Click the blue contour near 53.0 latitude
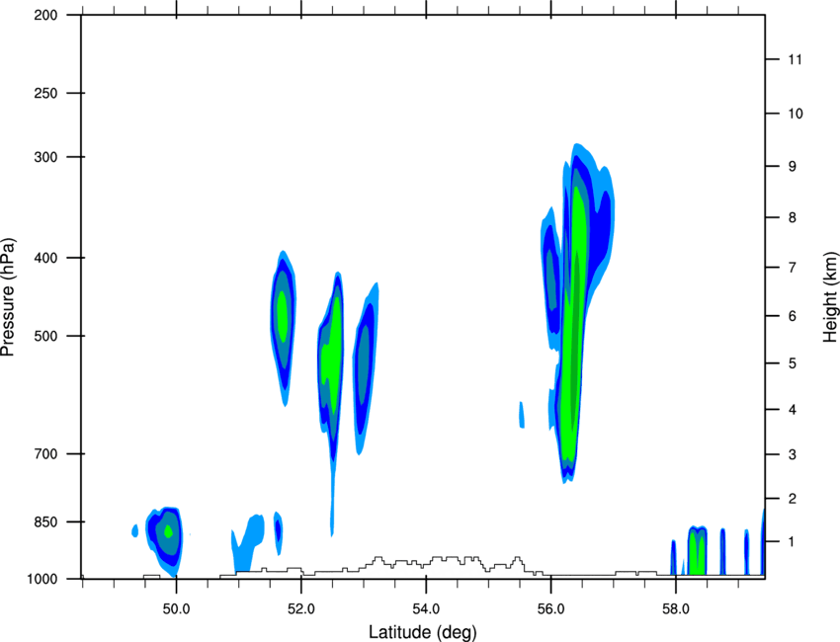Viewport: 840px width, 642px height. [x=365, y=369]
